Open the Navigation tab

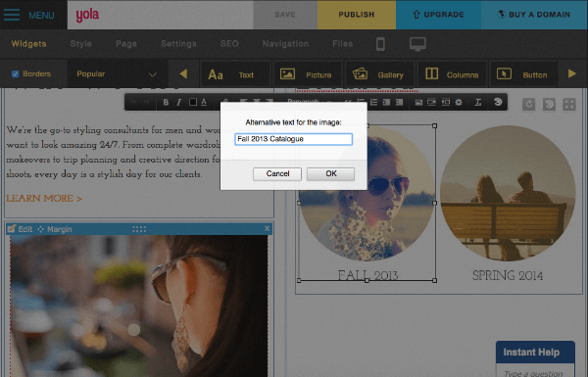click(285, 44)
